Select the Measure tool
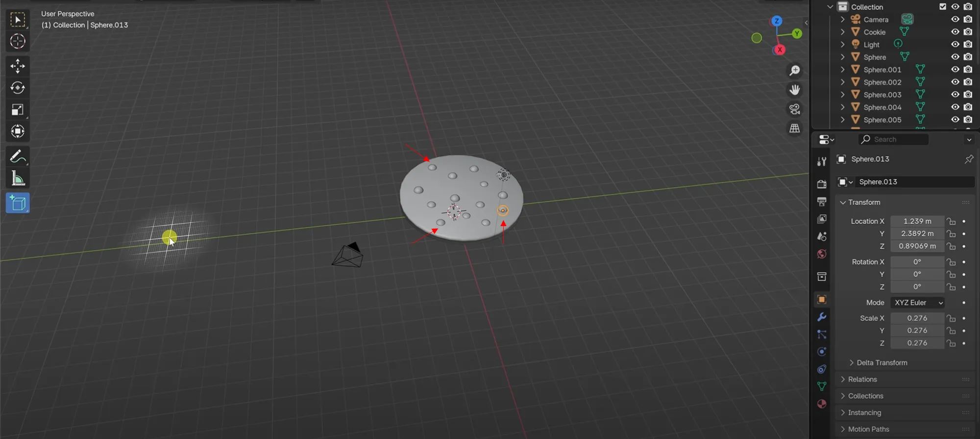The width and height of the screenshot is (980, 439). click(x=18, y=179)
